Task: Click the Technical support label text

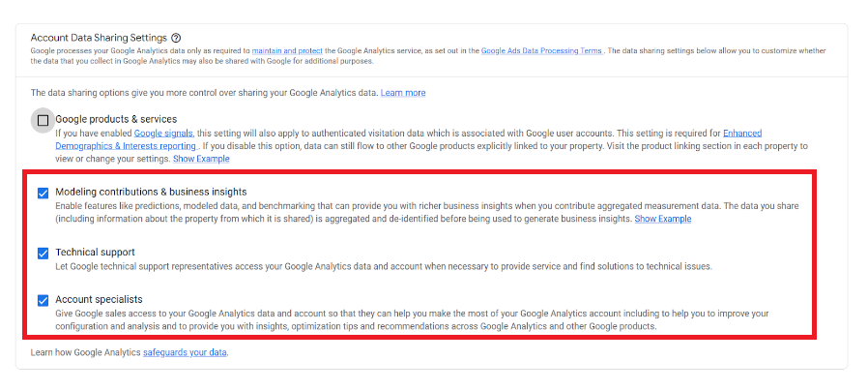Action: 96,252
